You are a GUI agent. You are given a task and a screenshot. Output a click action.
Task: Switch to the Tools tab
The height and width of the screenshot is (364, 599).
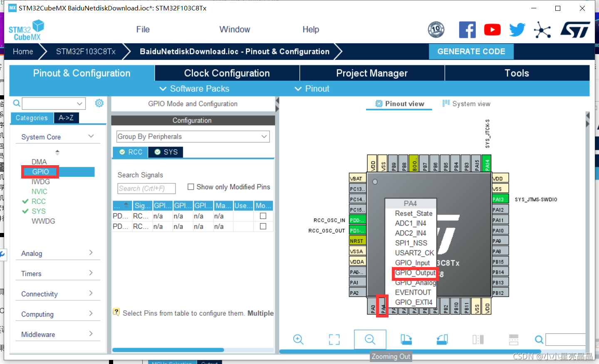pyautogui.click(x=517, y=73)
